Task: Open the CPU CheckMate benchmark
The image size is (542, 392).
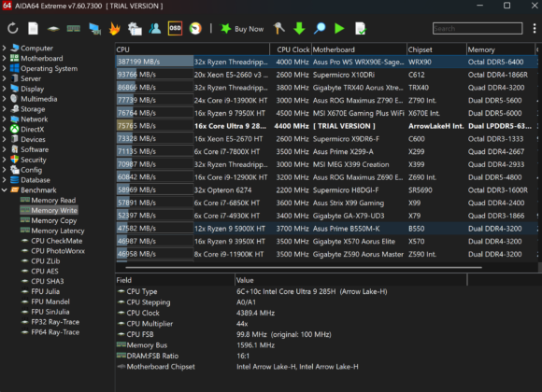Action: click(x=57, y=241)
